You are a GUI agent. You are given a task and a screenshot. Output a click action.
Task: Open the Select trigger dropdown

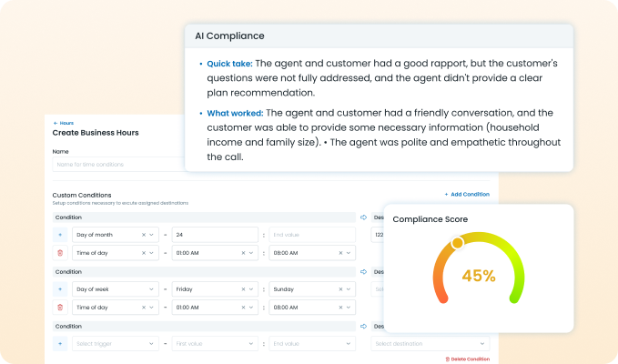(x=152, y=343)
